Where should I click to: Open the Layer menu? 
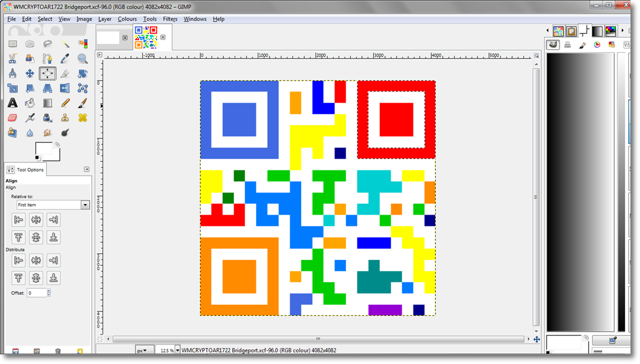tap(104, 19)
